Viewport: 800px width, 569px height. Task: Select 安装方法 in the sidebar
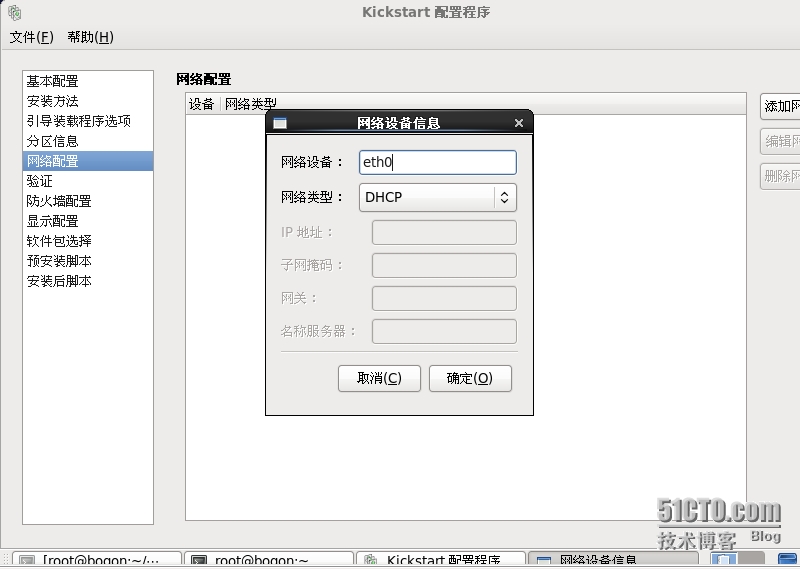[x=88, y=101]
